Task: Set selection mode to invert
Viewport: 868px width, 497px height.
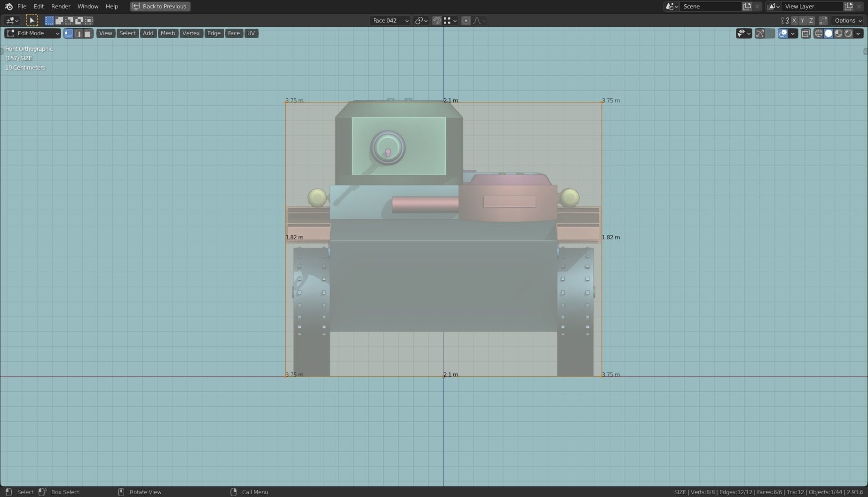Action: click(x=79, y=20)
